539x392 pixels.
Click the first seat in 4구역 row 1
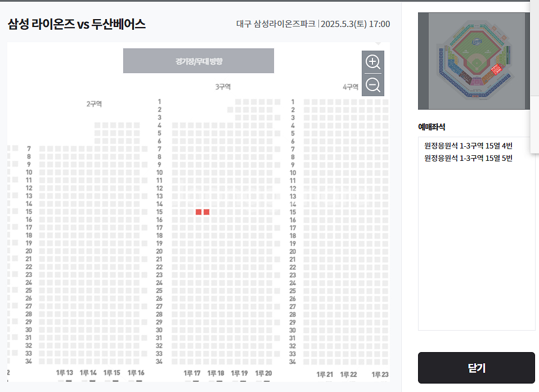click(306, 102)
